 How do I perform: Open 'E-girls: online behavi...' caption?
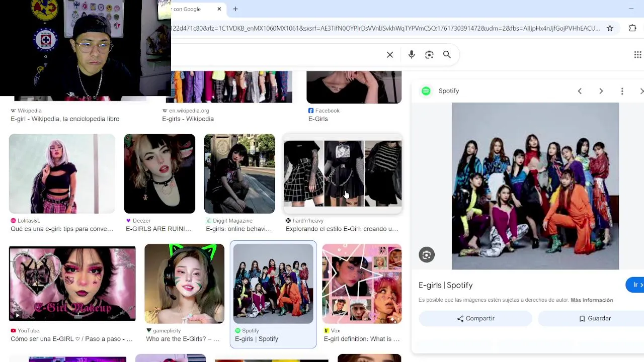(x=238, y=229)
